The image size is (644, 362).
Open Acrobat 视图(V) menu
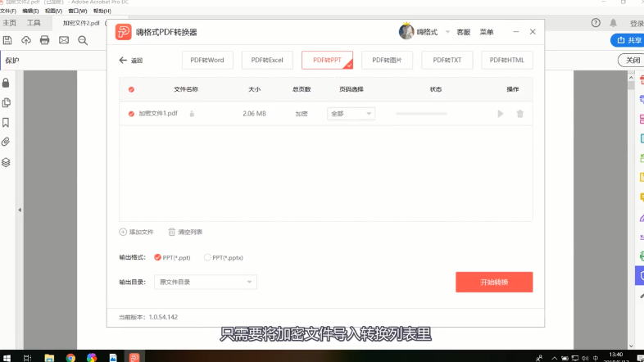[x=53, y=11]
